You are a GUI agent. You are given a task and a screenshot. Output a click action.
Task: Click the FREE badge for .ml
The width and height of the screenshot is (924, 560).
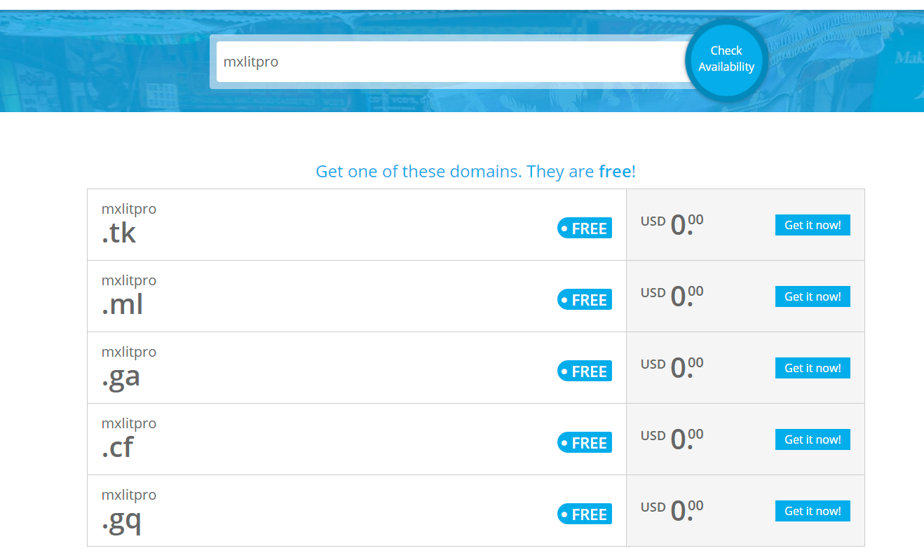point(584,300)
